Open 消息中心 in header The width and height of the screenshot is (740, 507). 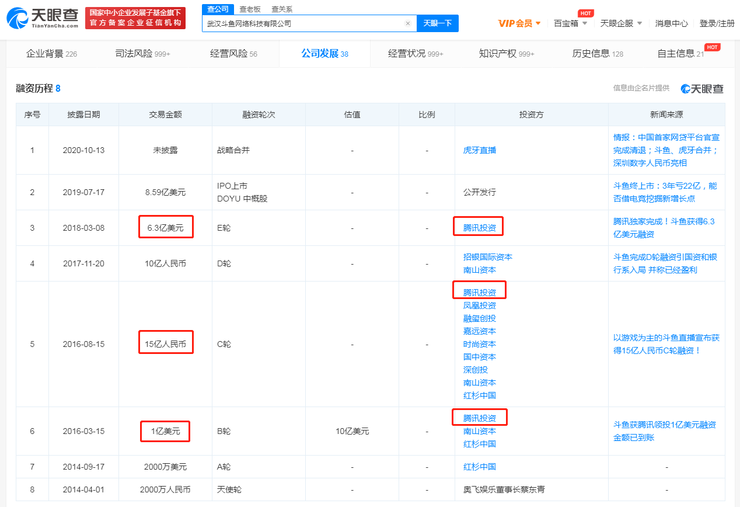click(x=671, y=23)
